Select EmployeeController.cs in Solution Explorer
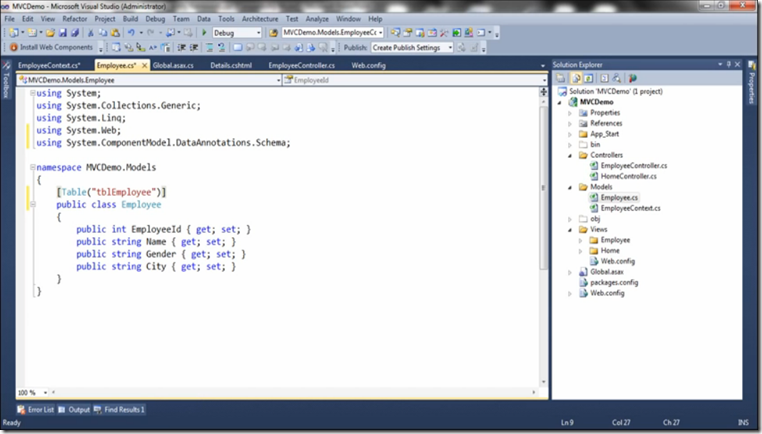The height and width of the screenshot is (434, 762). (x=634, y=166)
